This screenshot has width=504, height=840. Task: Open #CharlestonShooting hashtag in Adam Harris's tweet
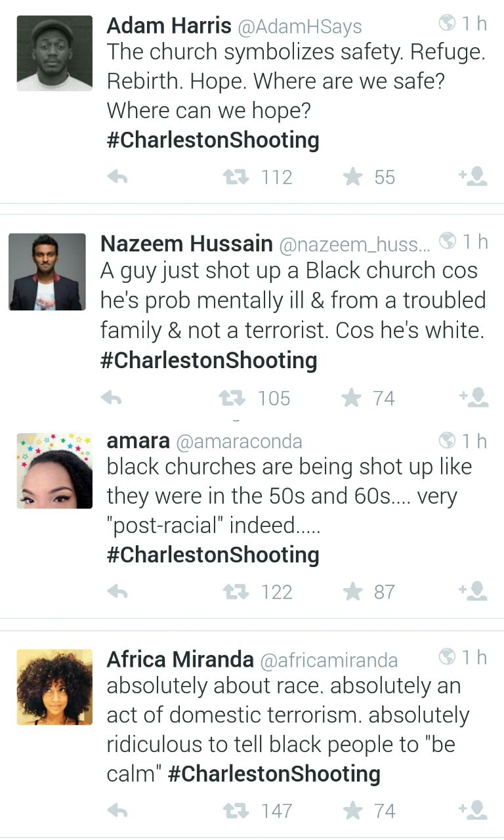pyautogui.click(x=213, y=140)
